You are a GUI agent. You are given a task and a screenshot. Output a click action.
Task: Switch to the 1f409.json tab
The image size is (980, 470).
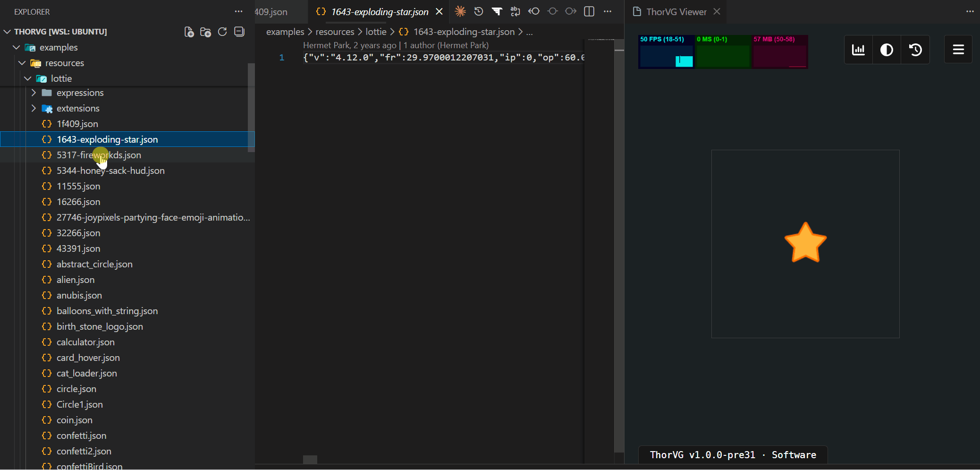(x=270, y=11)
